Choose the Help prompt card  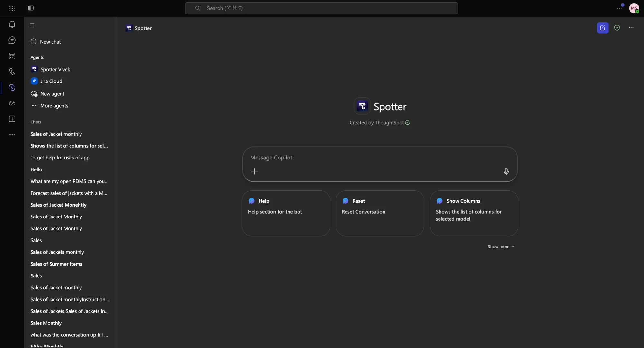point(286,213)
